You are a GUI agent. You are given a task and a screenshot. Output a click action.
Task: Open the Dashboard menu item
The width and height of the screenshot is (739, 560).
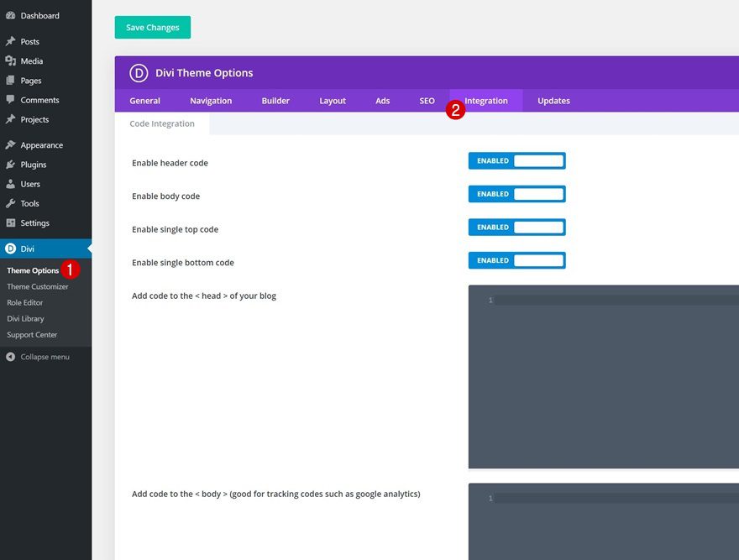[45, 16]
